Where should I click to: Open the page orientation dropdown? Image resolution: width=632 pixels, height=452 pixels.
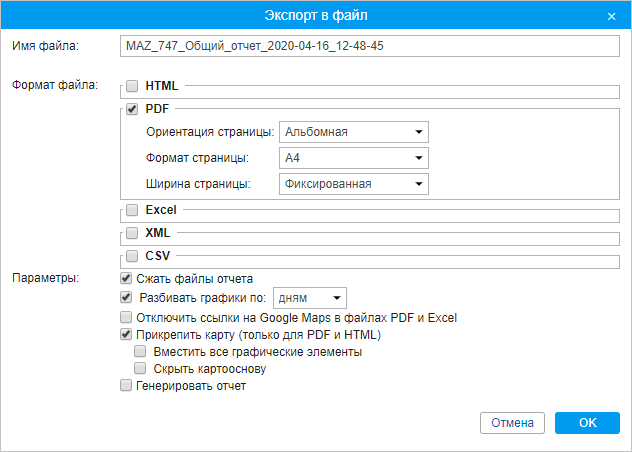coord(353,132)
